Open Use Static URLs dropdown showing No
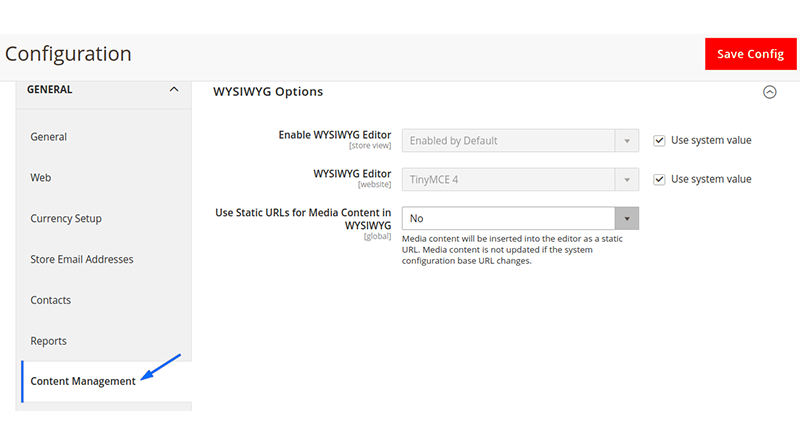The width and height of the screenshot is (800, 445). click(x=520, y=218)
